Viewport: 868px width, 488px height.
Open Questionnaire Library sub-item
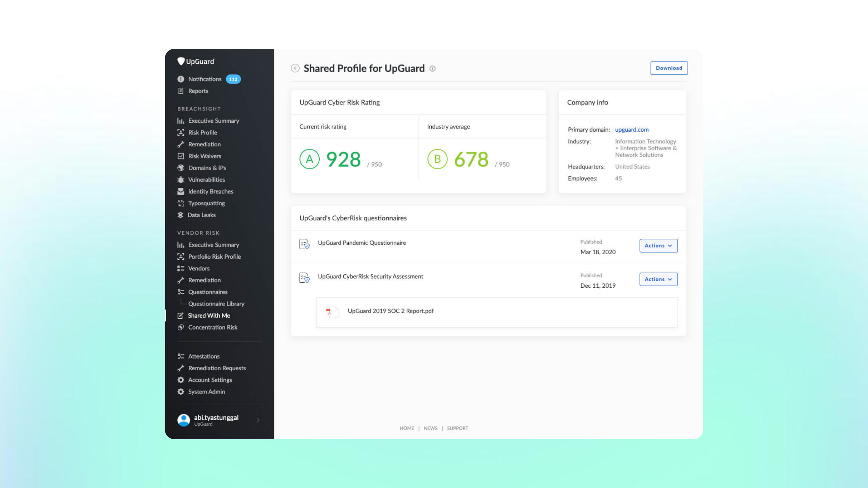[216, 304]
